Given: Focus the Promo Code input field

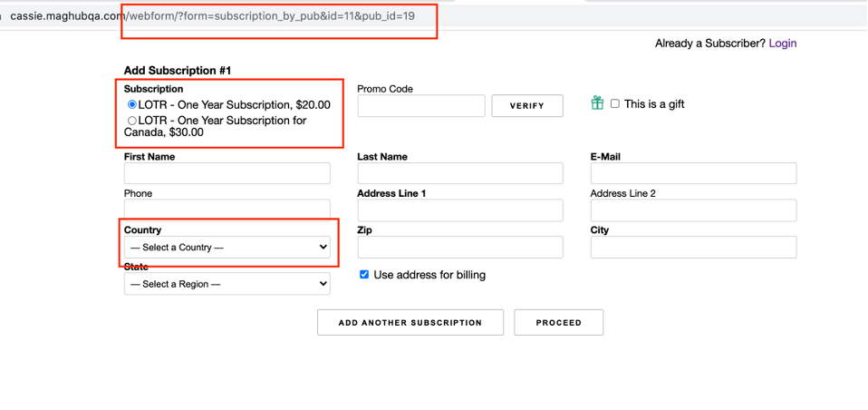Looking at the screenshot, I should click(421, 106).
